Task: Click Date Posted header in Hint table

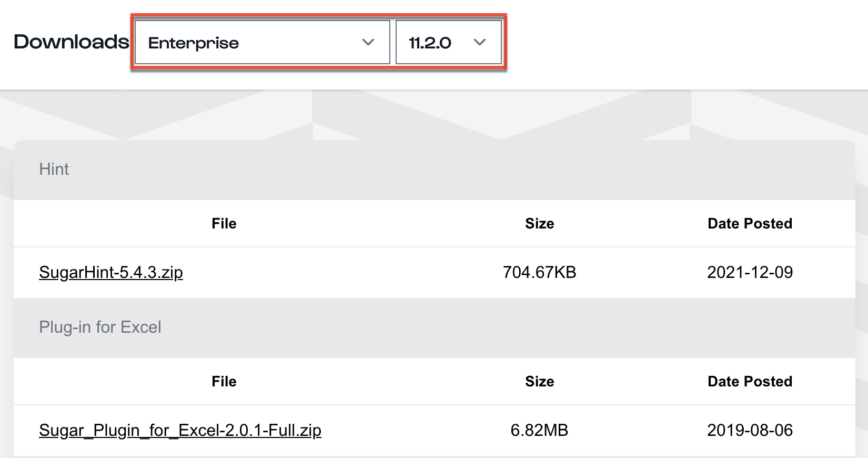Action: click(750, 223)
